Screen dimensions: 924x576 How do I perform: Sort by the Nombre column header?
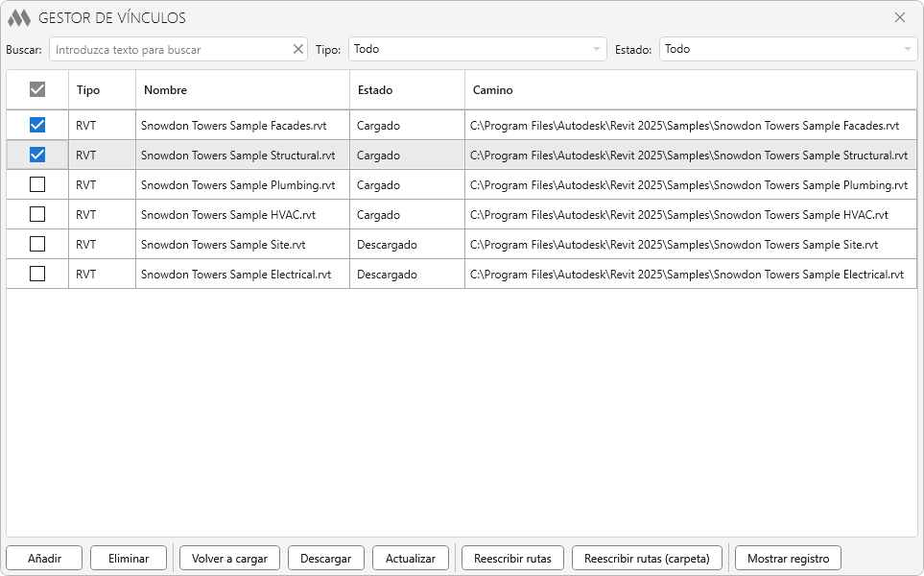(x=242, y=90)
